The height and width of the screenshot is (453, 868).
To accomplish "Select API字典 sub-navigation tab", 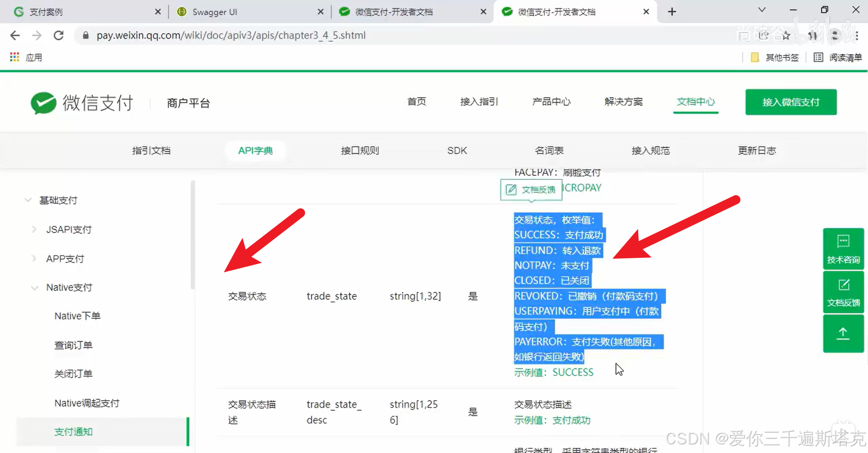I will [256, 151].
